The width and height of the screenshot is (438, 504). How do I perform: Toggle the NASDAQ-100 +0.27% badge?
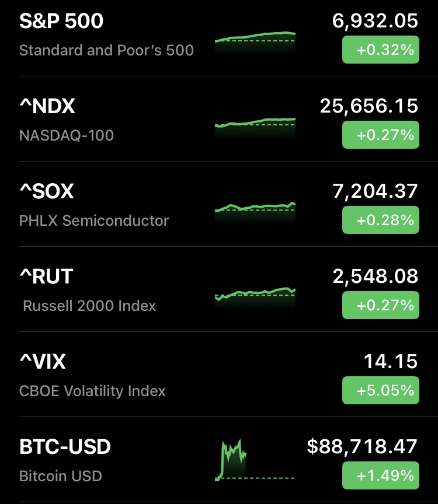pos(380,135)
